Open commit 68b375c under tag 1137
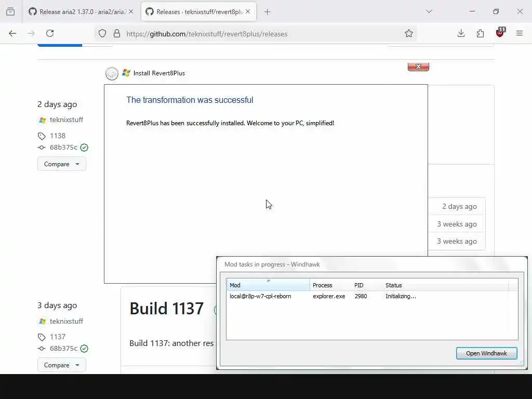 [x=63, y=349]
